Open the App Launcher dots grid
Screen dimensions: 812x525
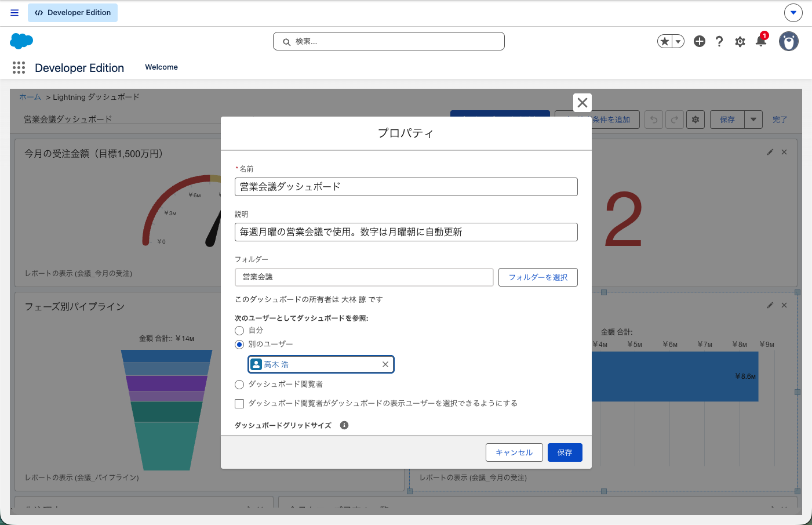pos(19,68)
